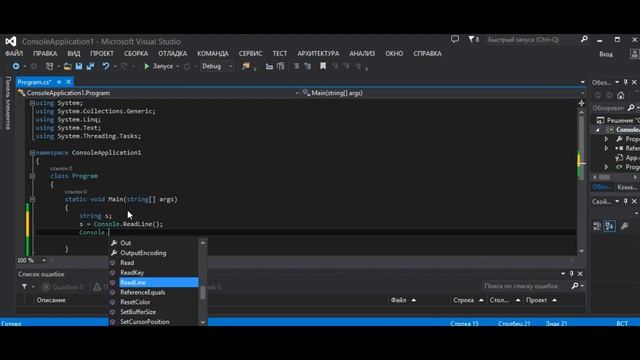The image size is (640, 360).
Task: Click the Navigate Backward toolbar icon
Action: (16, 66)
